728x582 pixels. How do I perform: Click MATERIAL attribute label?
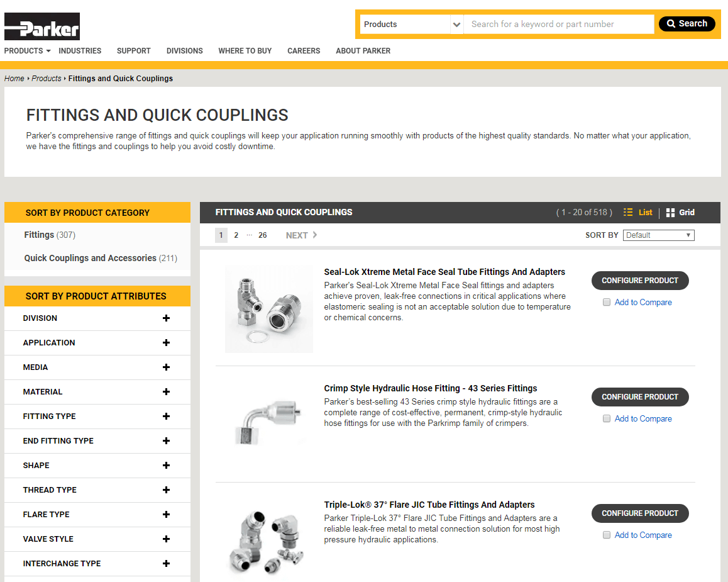coord(43,392)
